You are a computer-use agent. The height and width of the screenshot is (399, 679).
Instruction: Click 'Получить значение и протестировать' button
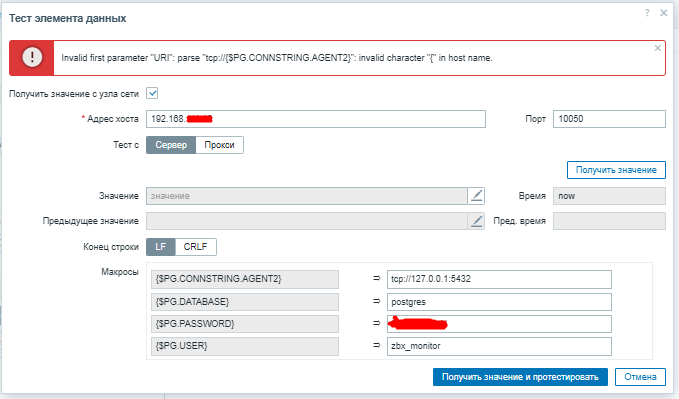[520, 377]
